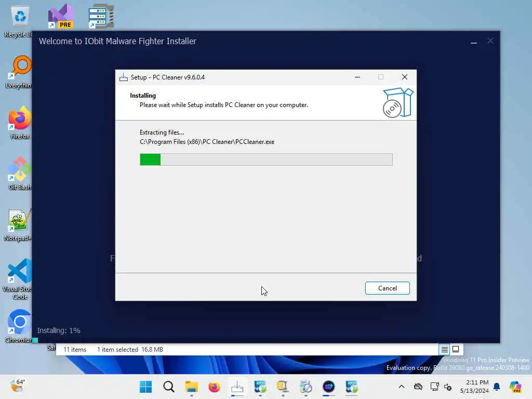
Task: Click the PC Cleaner extraction progress bar
Action: (266, 159)
